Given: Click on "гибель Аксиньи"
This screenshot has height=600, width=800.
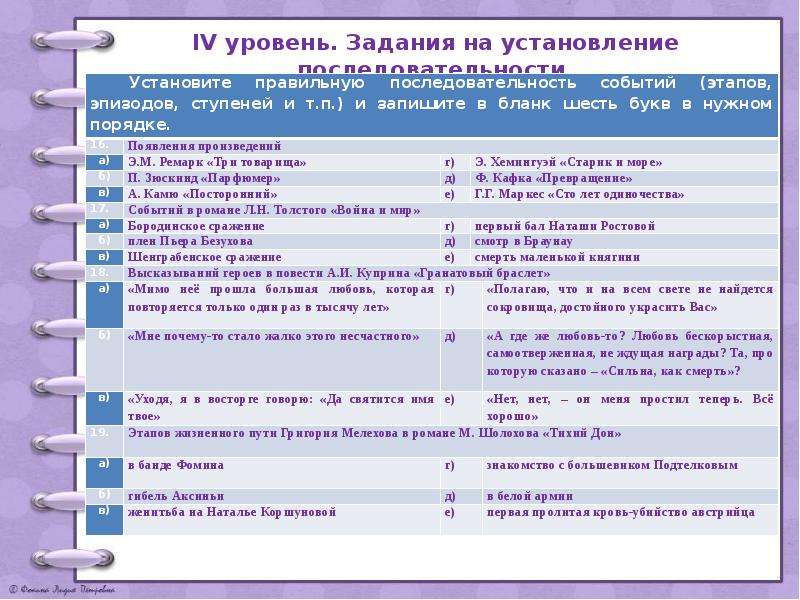Looking at the screenshot, I should click(176, 496).
